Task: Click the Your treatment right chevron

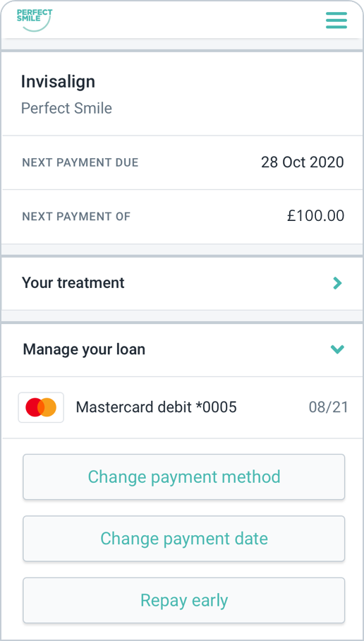Action: (x=337, y=283)
